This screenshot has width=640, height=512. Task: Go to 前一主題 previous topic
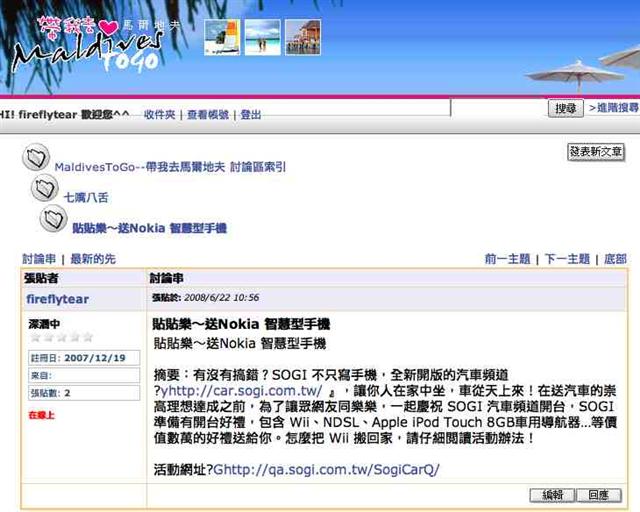point(507,259)
